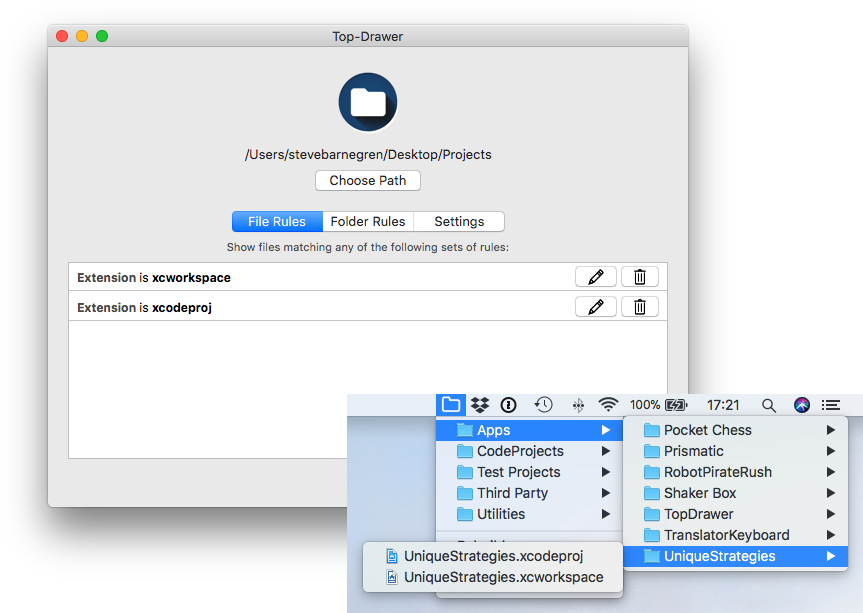This screenshot has height=613, width=863.
Task: Open the Time Machine menu bar icon
Action: [543, 404]
